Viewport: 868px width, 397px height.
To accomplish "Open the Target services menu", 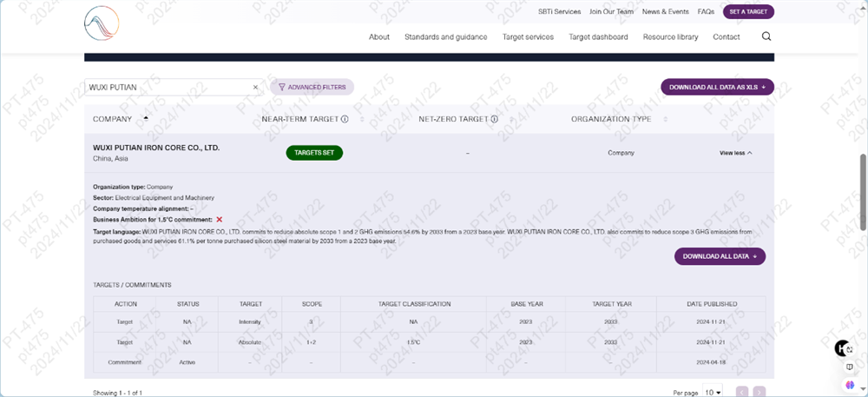I will 528,37.
